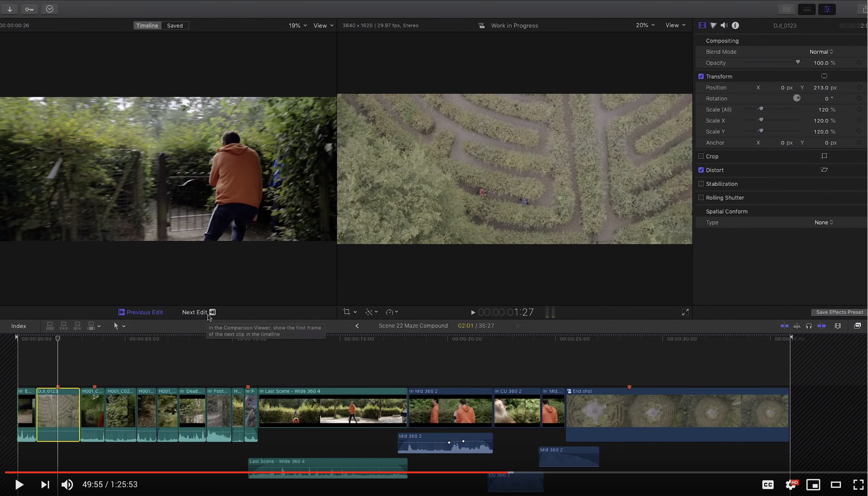Toggle the inspector sliders icon
Image resolution: width=868 pixels, height=496 pixels.
click(827, 9)
